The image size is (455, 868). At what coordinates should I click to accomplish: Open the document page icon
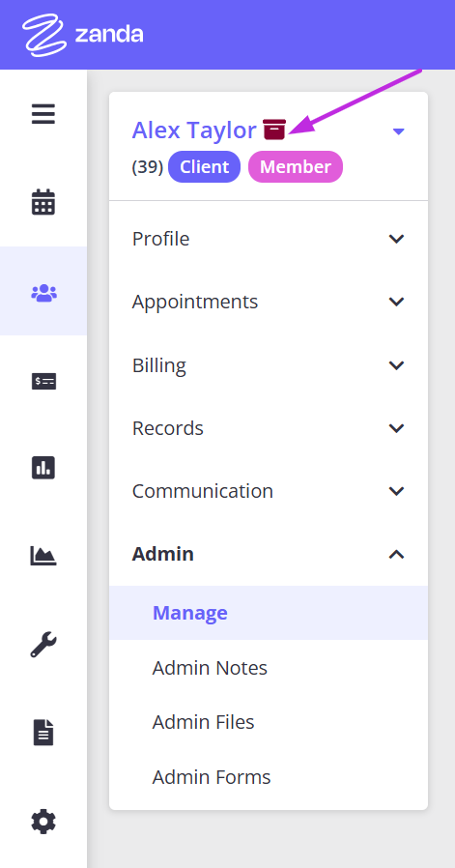coord(43,733)
